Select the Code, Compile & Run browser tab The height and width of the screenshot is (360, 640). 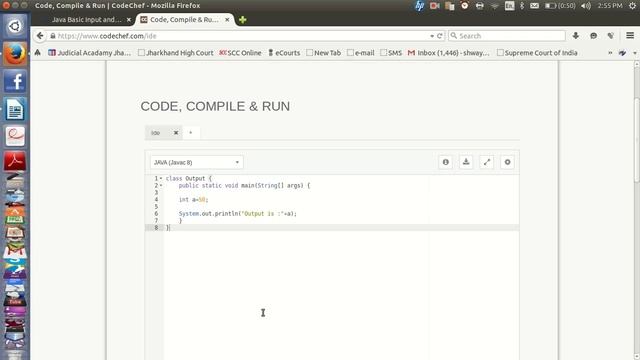[184, 20]
